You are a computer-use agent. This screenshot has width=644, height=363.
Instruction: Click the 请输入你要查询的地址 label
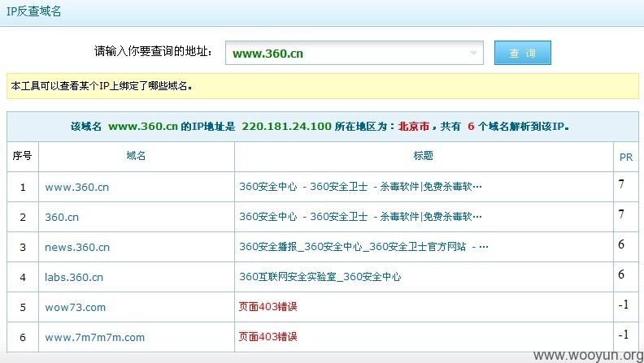click(153, 51)
